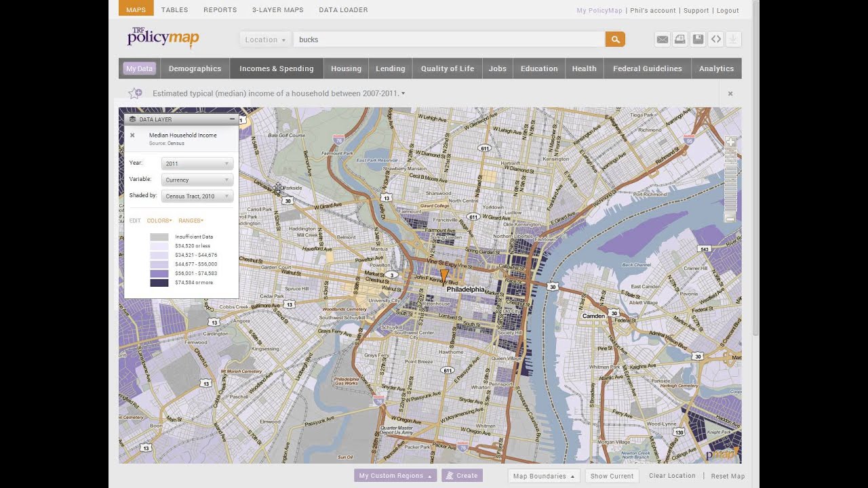
Task: Click the My Data button
Action: click(140, 68)
